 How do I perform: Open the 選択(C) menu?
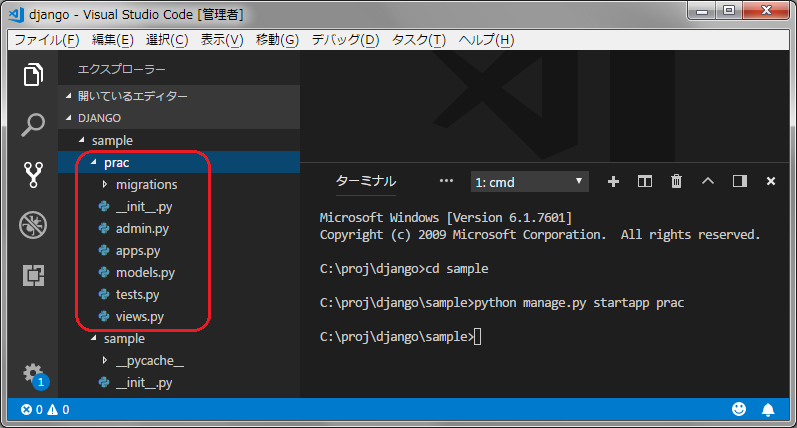(x=167, y=40)
